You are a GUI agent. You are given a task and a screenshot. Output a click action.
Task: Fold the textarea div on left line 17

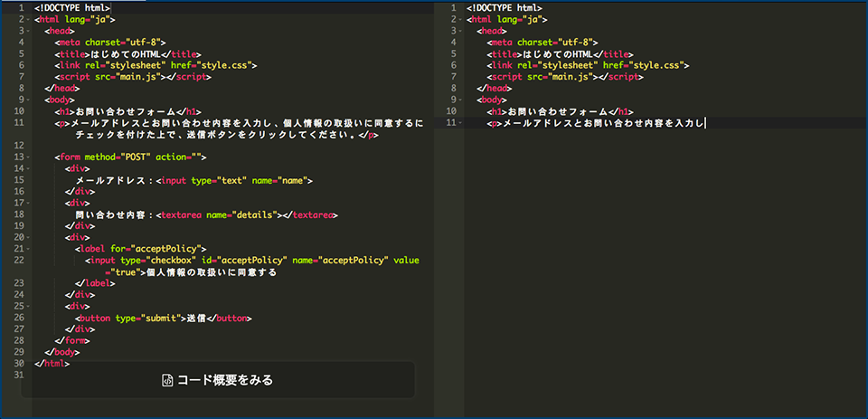27,203
